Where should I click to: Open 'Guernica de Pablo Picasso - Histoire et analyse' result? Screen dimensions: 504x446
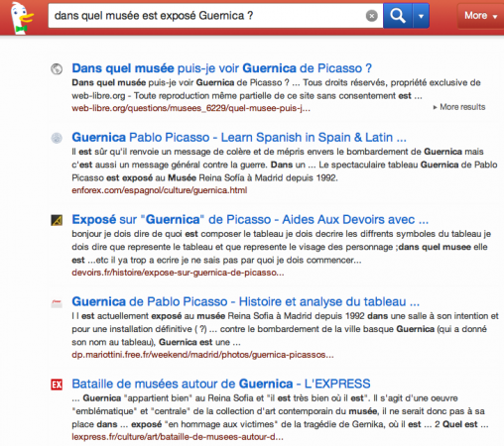(x=246, y=301)
